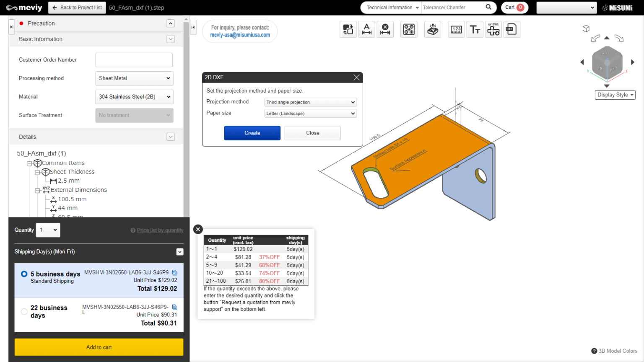
Task: Select the 5 business days shipping option
Action: 24,274
